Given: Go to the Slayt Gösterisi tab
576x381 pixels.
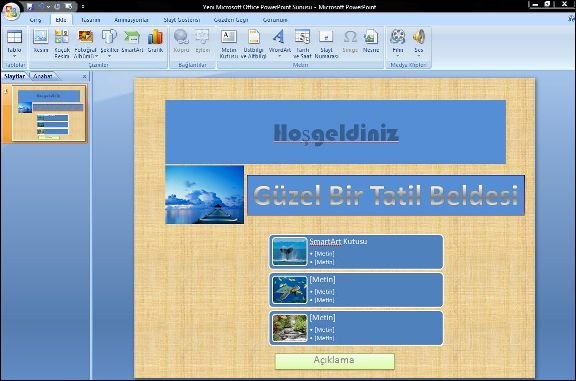Looking at the screenshot, I should pos(181,20).
